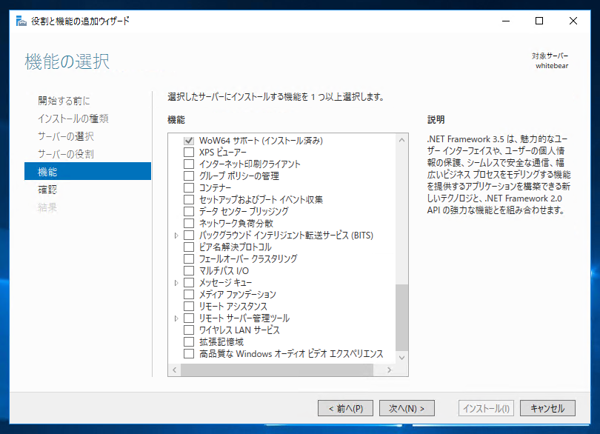Enable ワイヤレス LAN サービス checkbox
600x434 pixels.
(189, 330)
